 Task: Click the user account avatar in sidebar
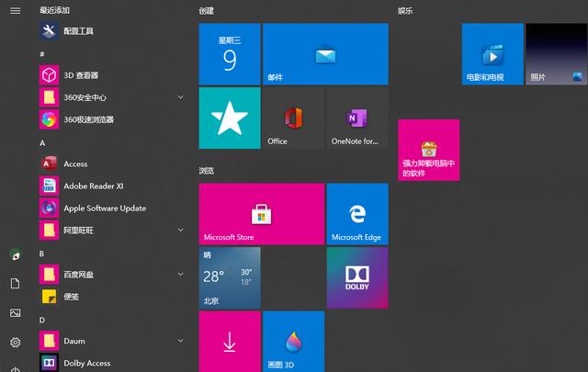[x=15, y=255]
